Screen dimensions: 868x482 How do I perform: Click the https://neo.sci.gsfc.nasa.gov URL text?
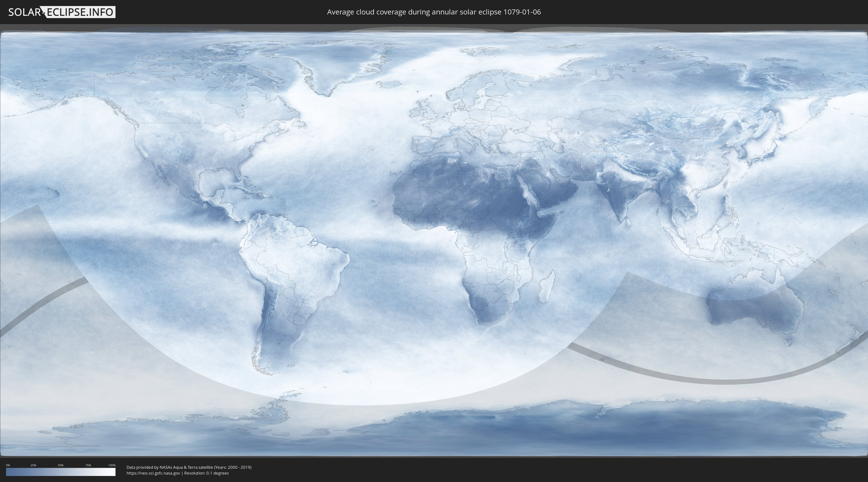153,473
